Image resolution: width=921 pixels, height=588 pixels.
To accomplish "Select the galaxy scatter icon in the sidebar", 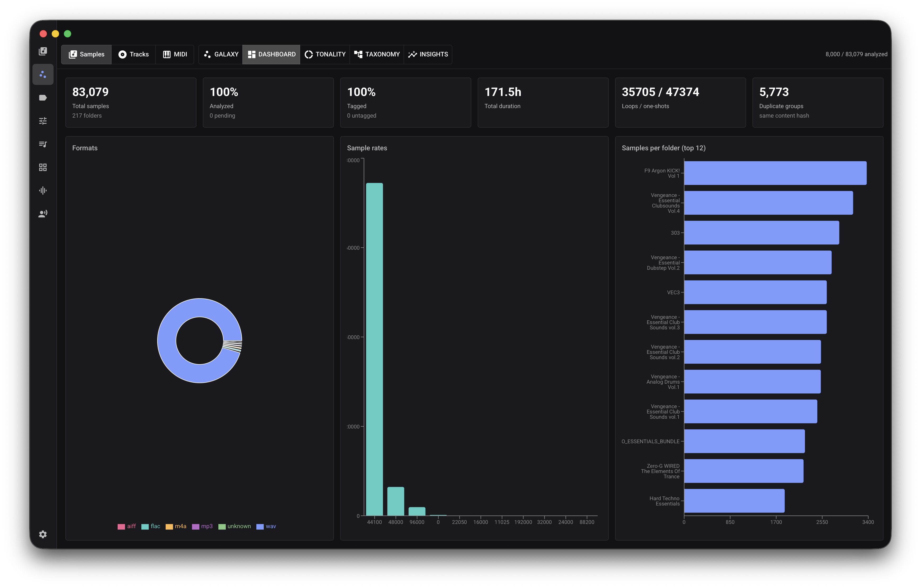I will [x=43, y=75].
